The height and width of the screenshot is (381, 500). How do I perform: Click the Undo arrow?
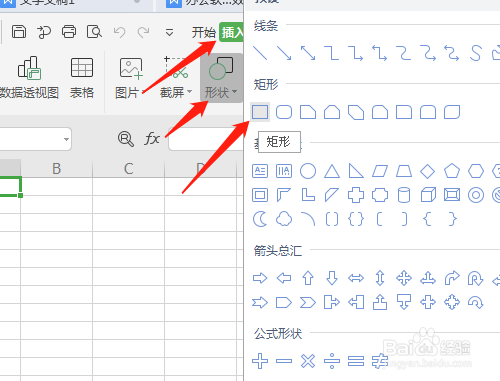119,32
